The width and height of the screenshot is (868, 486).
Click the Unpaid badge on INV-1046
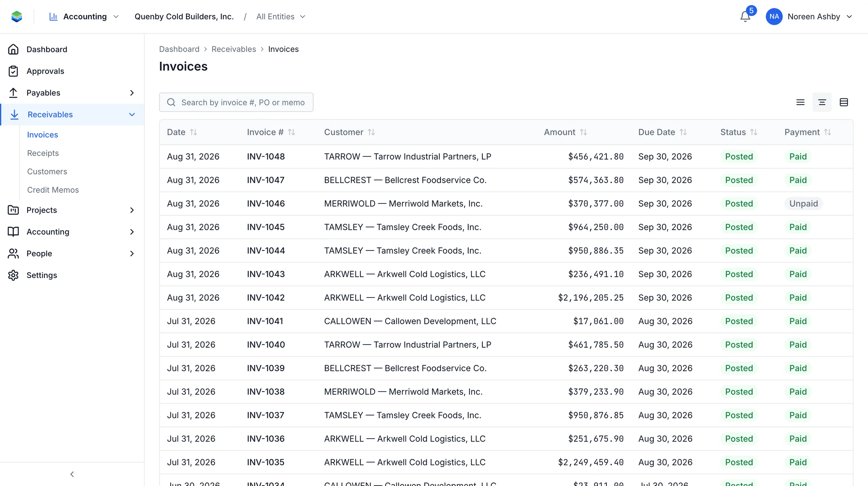(804, 203)
